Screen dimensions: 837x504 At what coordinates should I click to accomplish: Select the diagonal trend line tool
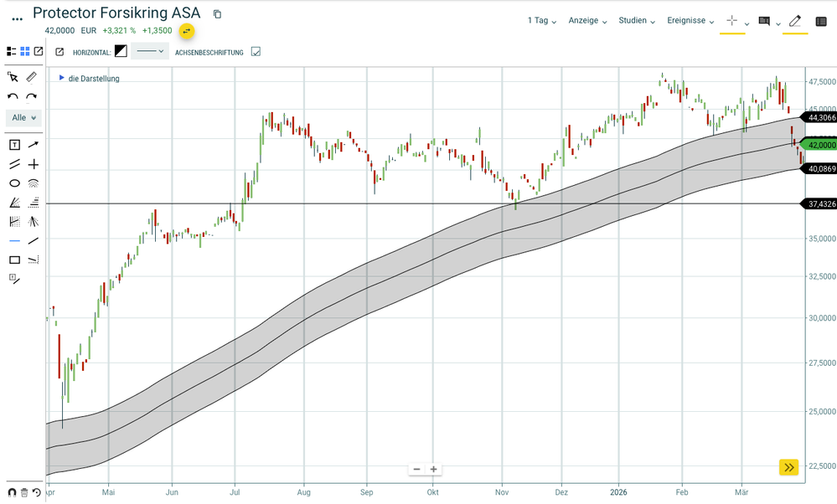(x=34, y=241)
